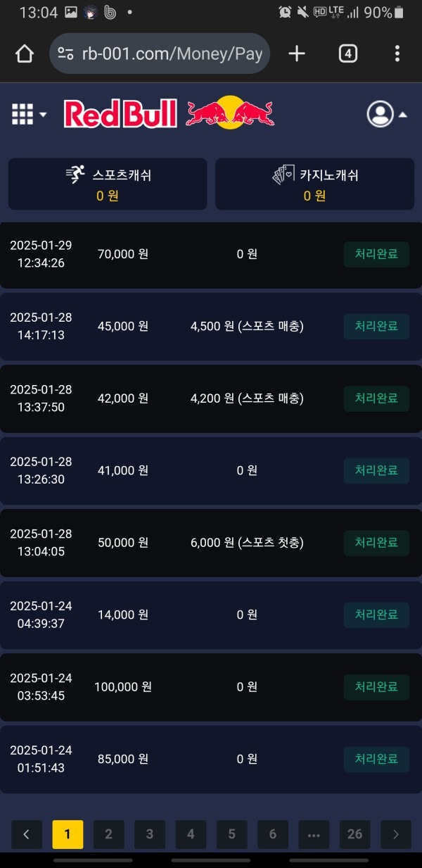Expand the dropdown arrow next to grid menu

click(41, 113)
